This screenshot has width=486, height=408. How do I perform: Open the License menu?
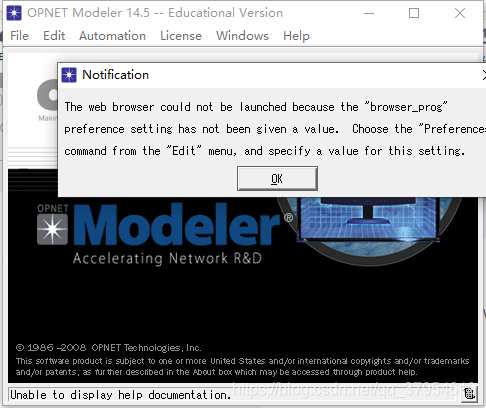181,36
